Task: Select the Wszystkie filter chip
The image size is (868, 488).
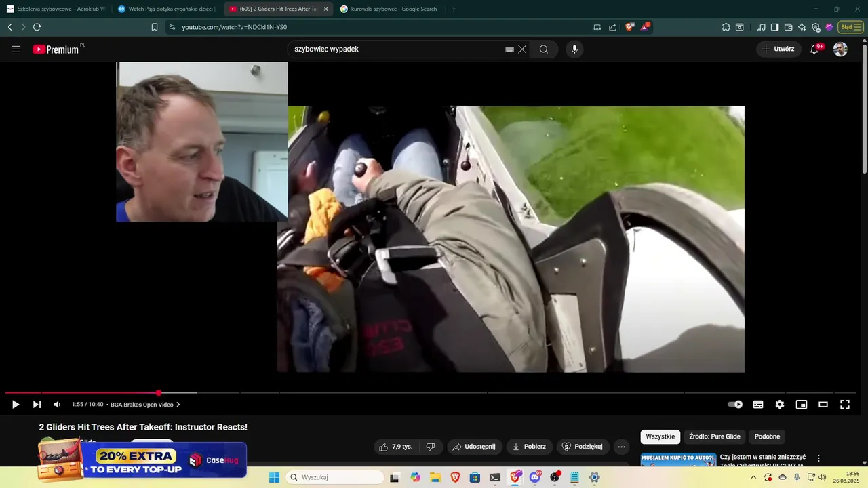Action: point(660,436)
